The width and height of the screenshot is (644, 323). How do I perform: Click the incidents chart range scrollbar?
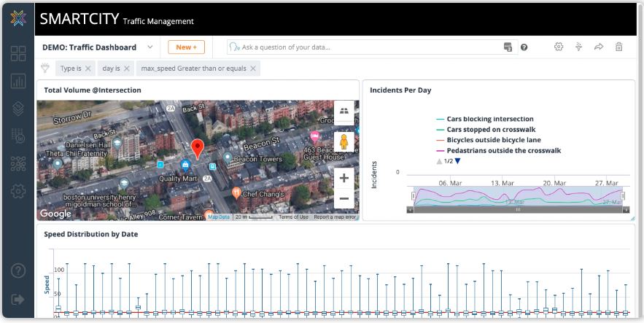click(x=518, y=210)
